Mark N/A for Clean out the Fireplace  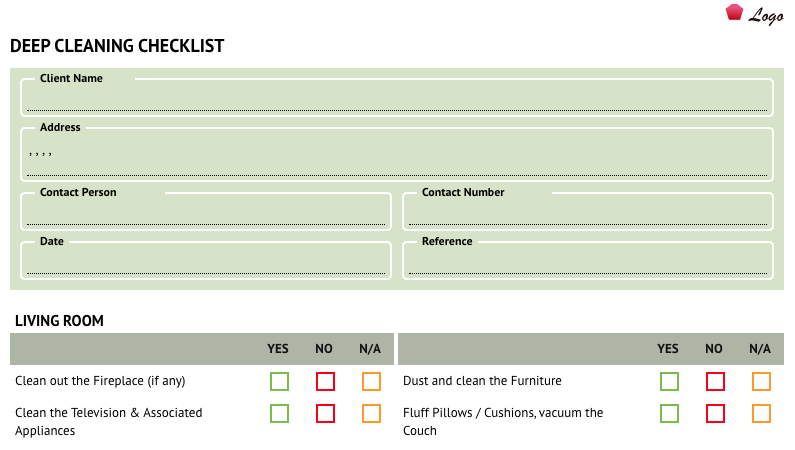(371, 382)
